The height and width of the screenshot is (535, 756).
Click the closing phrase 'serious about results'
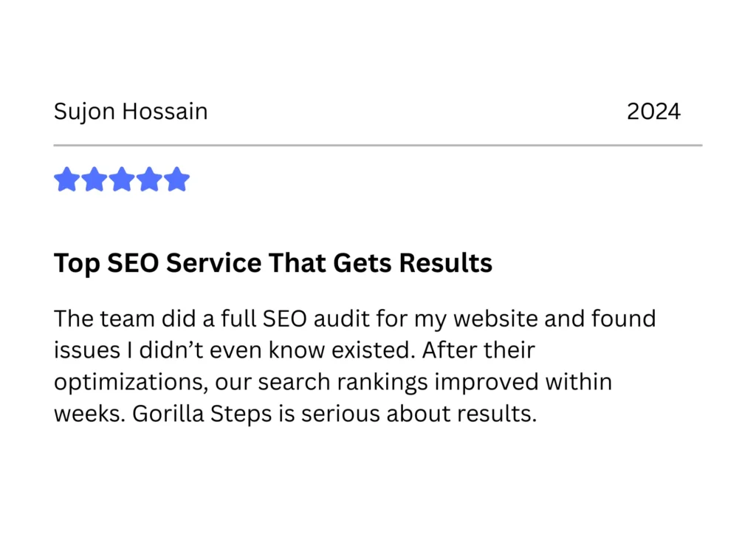click(x=419, y=414)
